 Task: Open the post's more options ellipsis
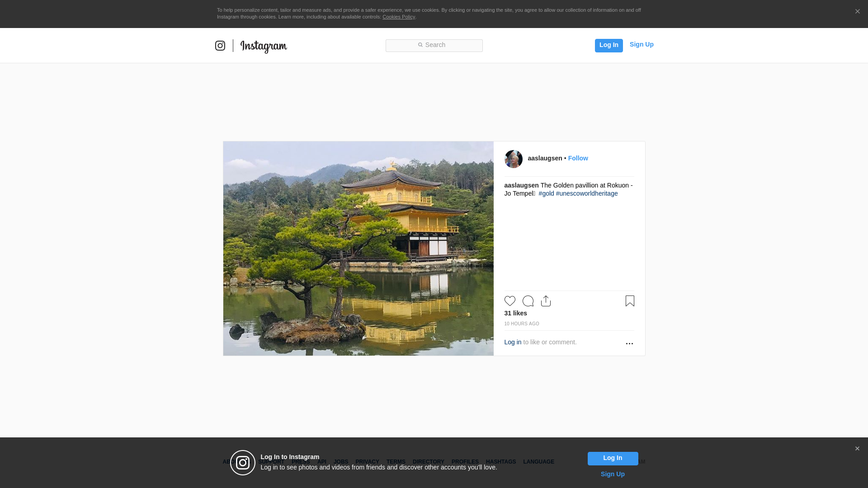629,344
